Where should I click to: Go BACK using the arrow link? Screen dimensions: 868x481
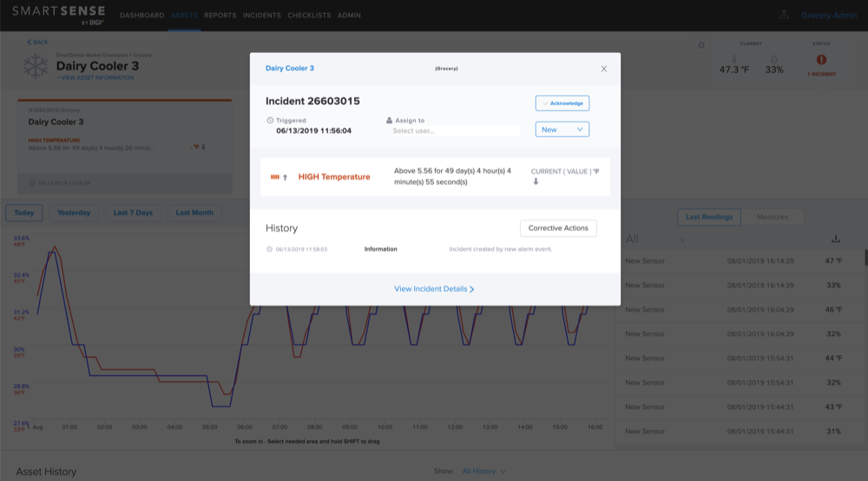pos(37,42)
